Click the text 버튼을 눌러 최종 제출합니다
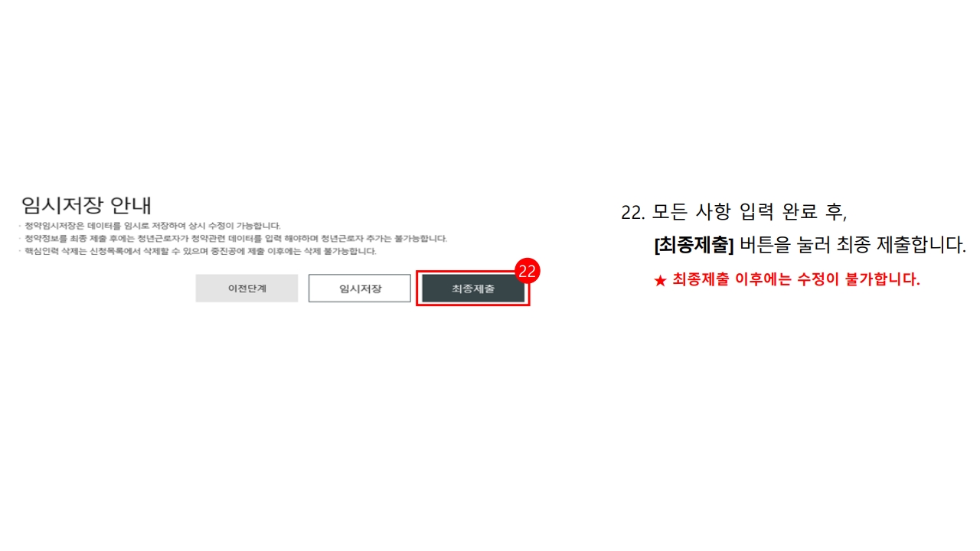 (x=854, y=245)
